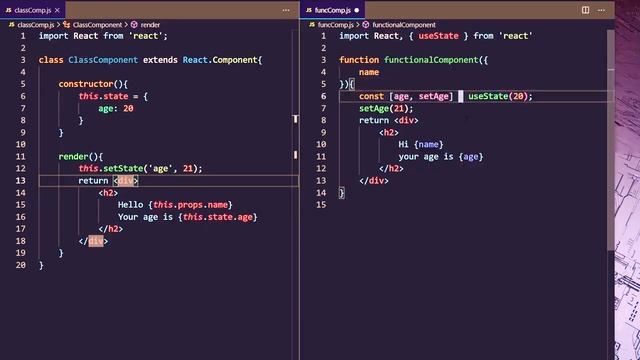This screenshot has height=360, width=640.
Task: Click JS file icon on classComp.js tab
Action: click(x=9, y=10)
